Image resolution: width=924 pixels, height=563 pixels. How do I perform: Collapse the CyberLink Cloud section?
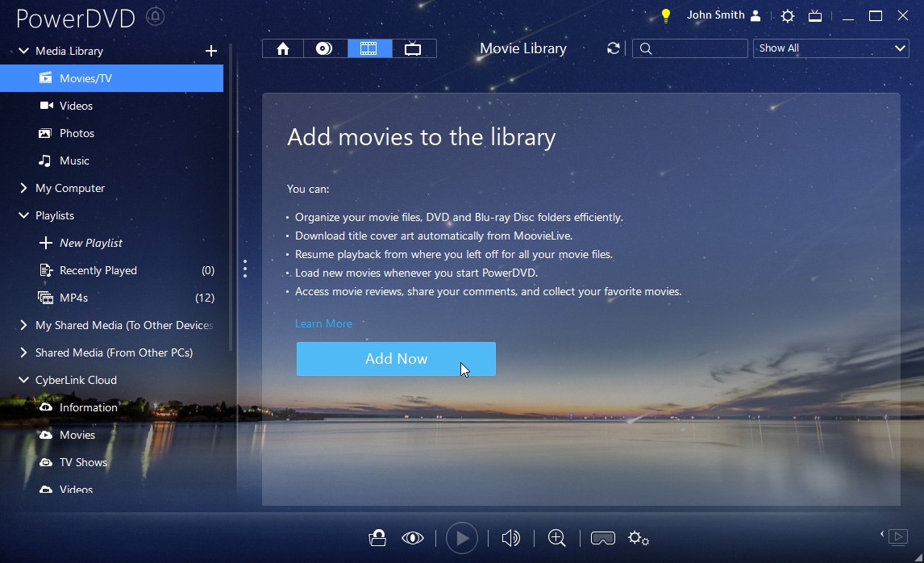coord(23,380)
